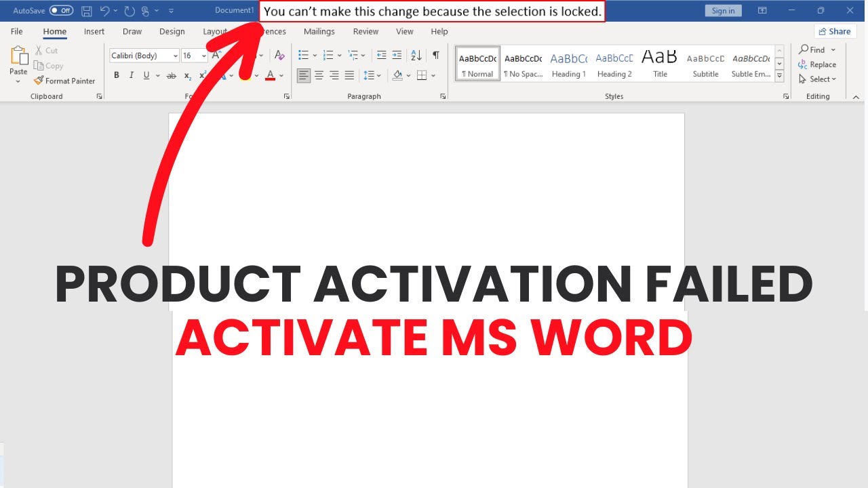Click Line and Paragraph Spacing icon
The height and width of the screenshot is (488, 868).
click(369, 75)
